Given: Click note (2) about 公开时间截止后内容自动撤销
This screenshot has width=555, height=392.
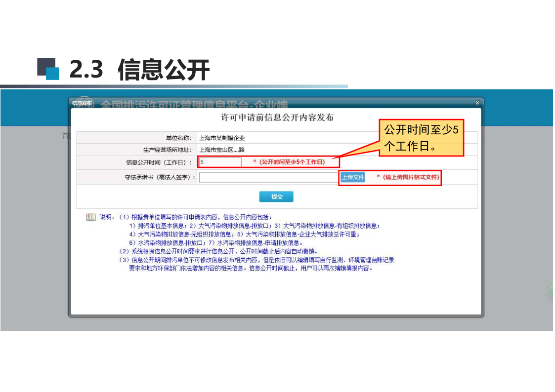Looking at the screenshot, I should tap(218, 251).
